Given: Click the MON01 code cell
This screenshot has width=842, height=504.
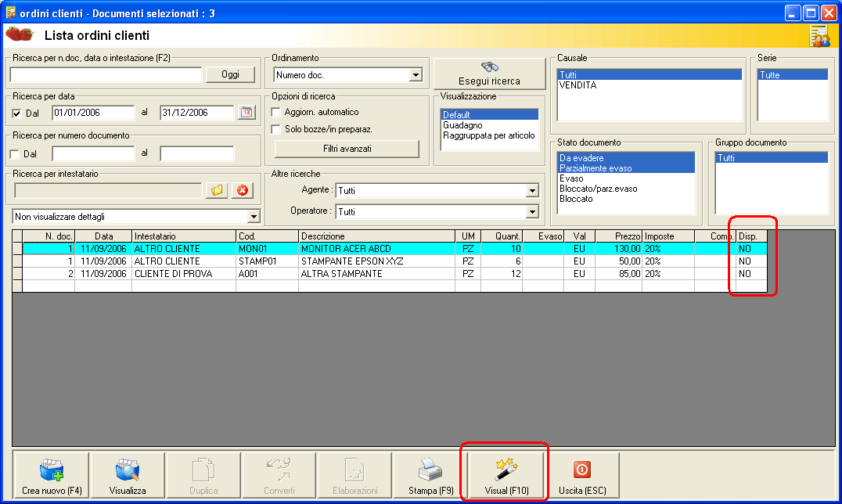Looking at the screenshot, I should tap(267, 249).
